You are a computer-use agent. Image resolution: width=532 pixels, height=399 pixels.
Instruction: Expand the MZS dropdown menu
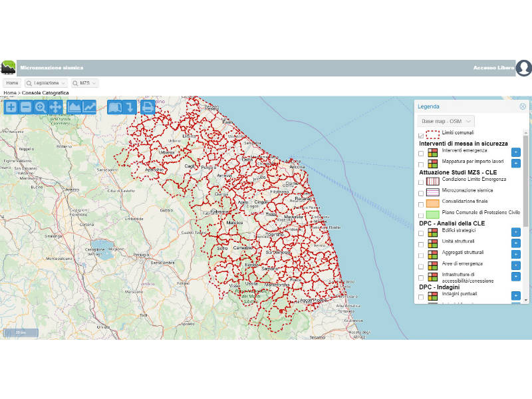(x=85, y=83)
